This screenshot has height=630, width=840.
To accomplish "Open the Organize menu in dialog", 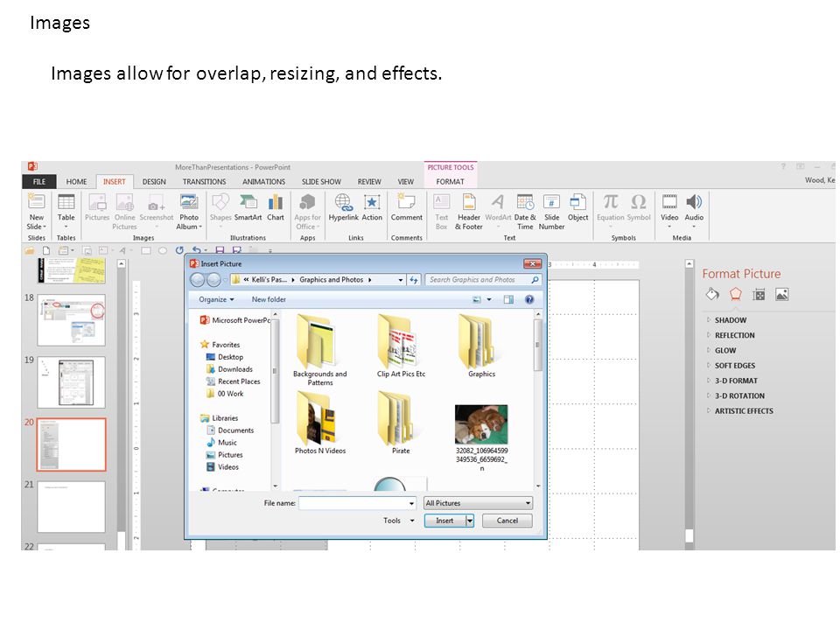I will point(216,299).
